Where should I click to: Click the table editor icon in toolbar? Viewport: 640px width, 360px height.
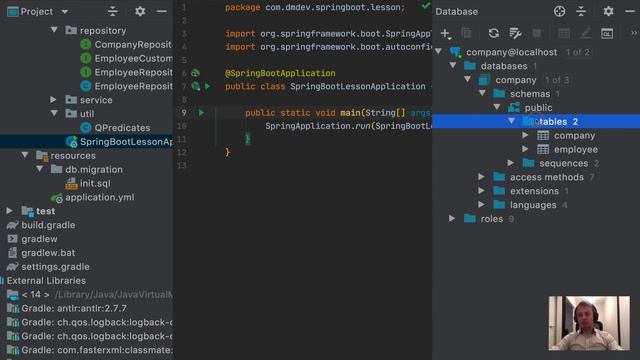pyautogui.click(x=564, y=33)
